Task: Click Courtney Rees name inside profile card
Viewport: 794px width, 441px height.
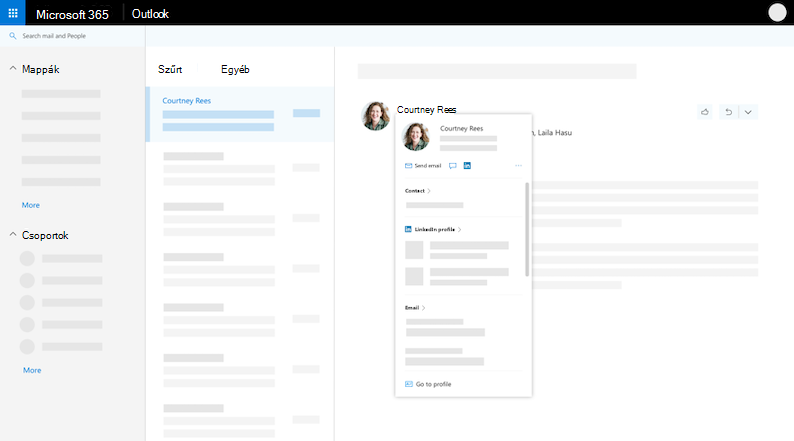Action: click(x=461, y=129)
